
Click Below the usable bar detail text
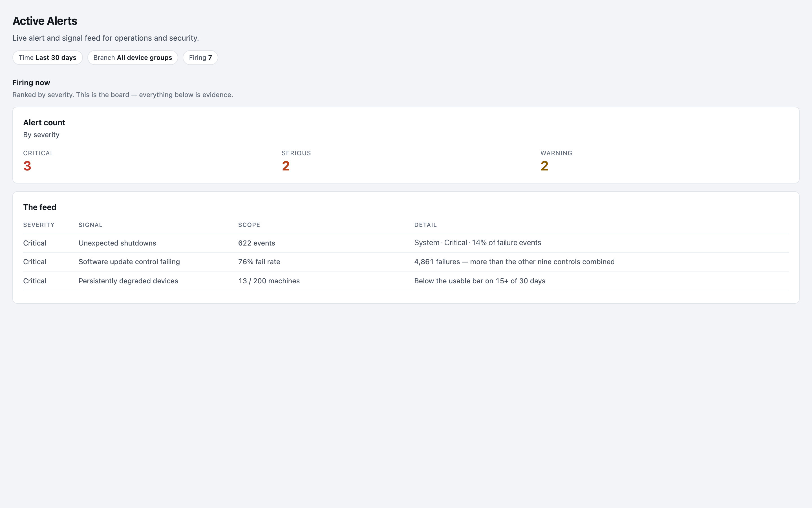point(480,281)
